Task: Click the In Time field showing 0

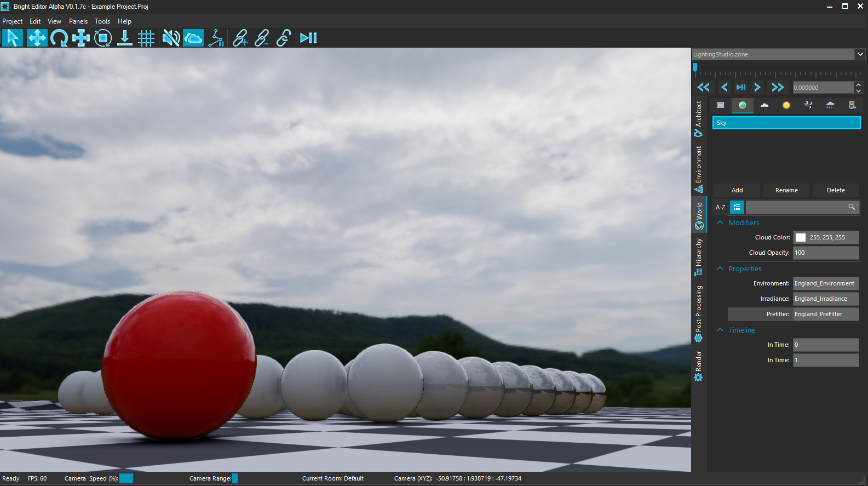Action: tap(826, 345)
